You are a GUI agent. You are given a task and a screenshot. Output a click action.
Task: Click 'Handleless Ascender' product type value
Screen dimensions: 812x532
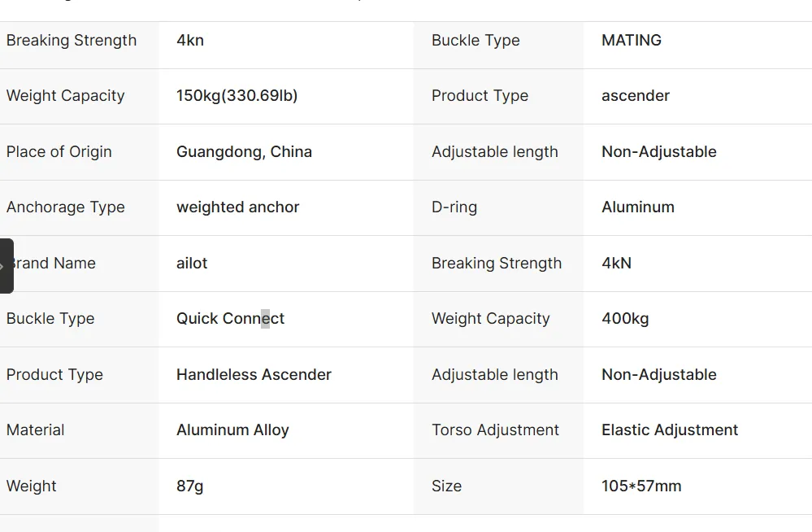coord(254,374)
